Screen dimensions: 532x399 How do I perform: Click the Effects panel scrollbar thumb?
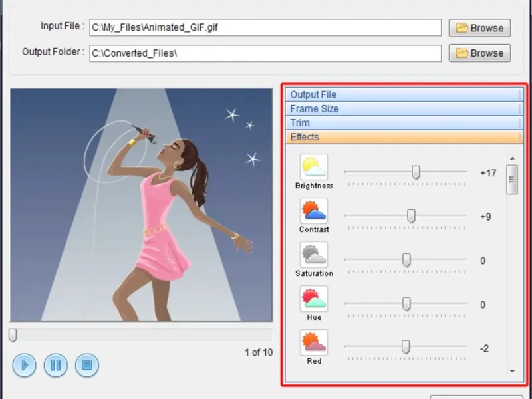pos(512,180)
